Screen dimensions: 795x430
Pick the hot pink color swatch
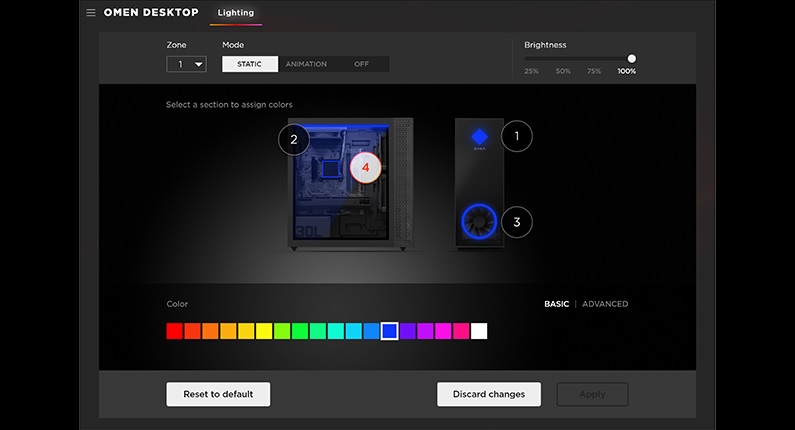click(x=461, y=331)
